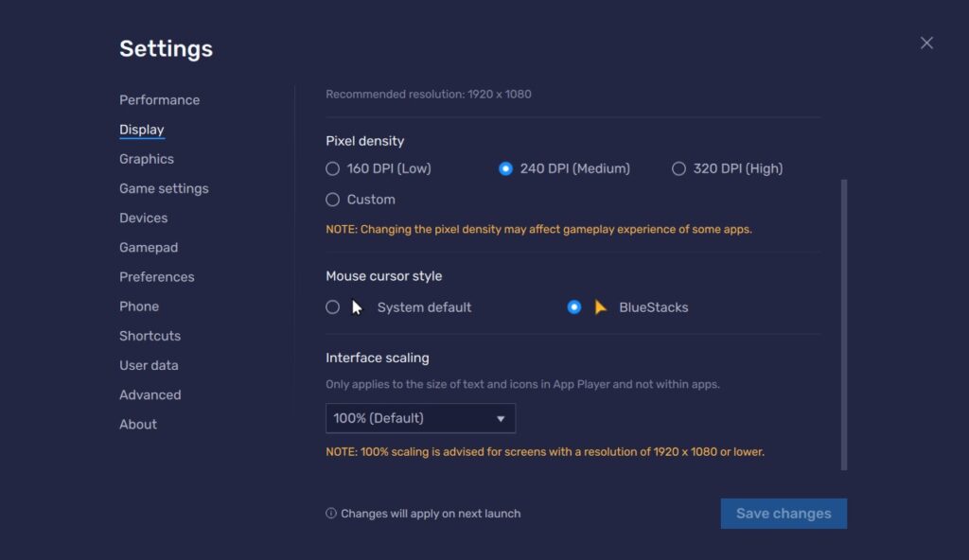Open the Interface scaling dropdown showing 100% (Default)
Image resolution: width=969 pixels, height=560 pixels.
420,418
